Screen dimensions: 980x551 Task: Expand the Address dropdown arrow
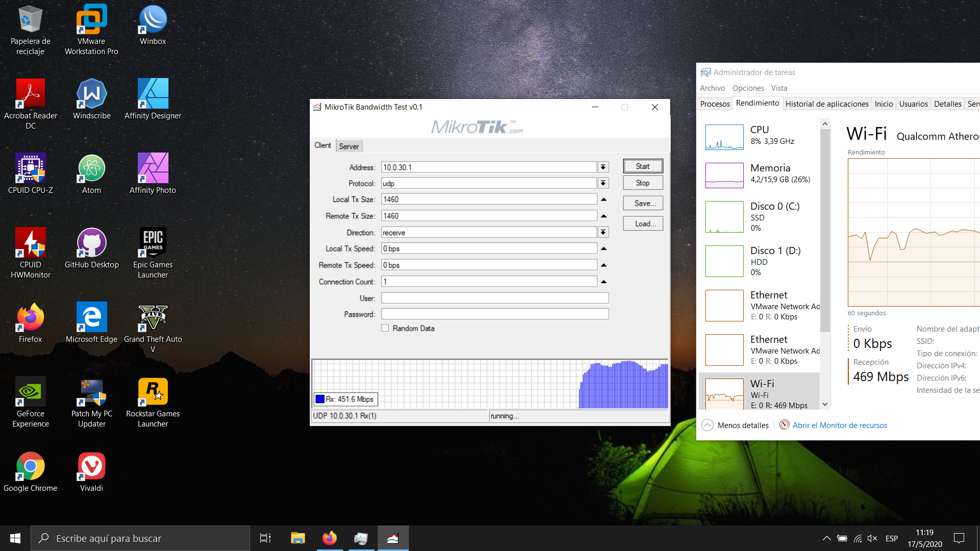coord(603,167)
